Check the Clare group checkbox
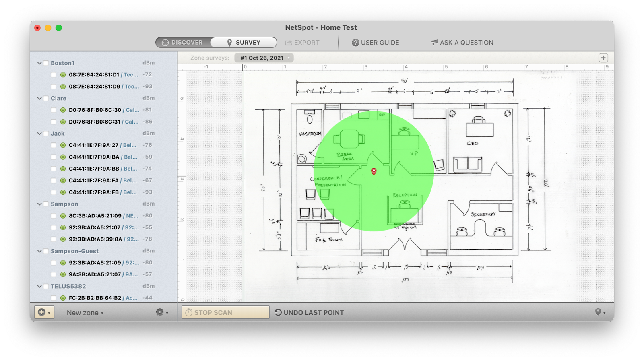The height and width of the screenshot is (361, 644). (46, 98)
